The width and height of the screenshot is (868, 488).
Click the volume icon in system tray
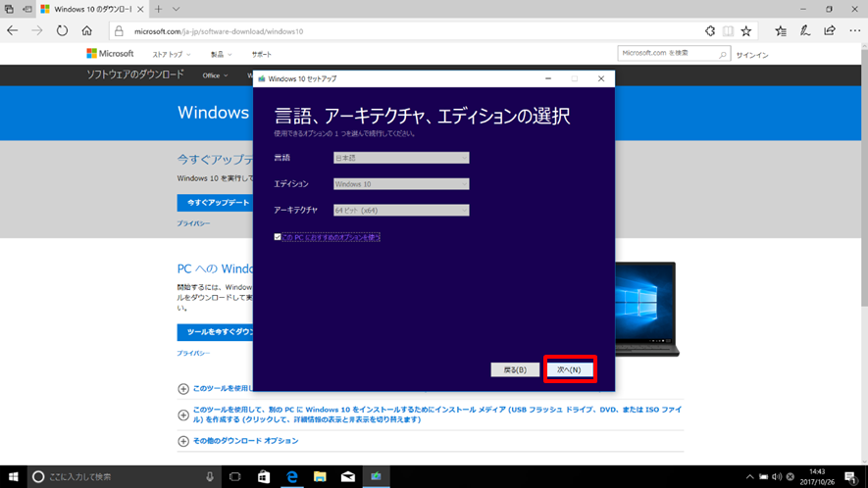777,476
